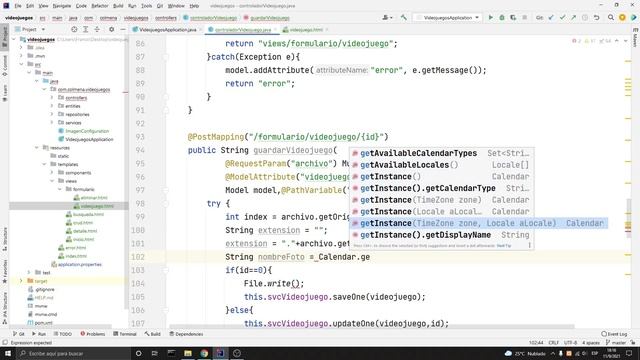640x360 pixels.
Task: Run VideojuegosApplication with the green play icon
Action: [491, 18]
